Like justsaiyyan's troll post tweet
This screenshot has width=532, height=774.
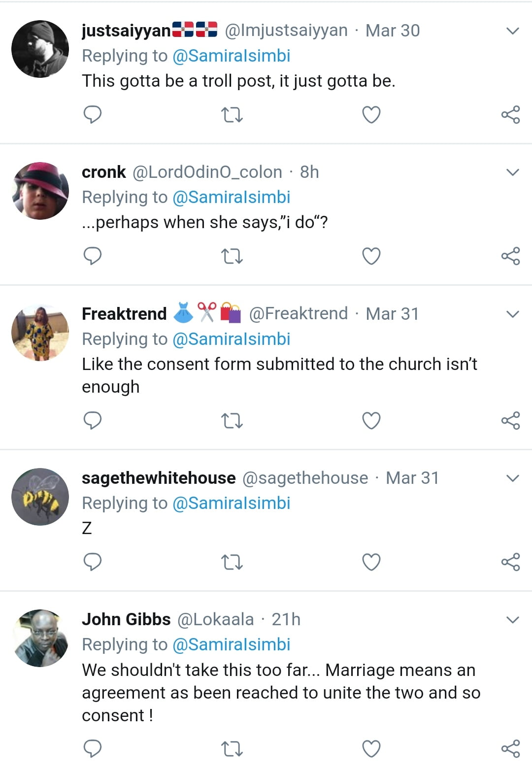[x=371, y=115]
